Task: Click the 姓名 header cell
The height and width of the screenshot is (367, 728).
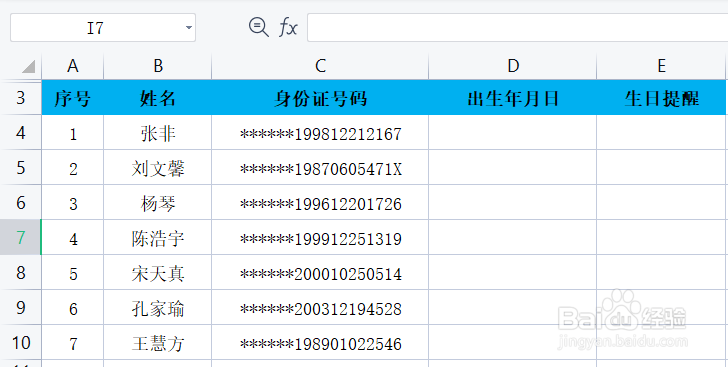Action: tap(158, 98)
